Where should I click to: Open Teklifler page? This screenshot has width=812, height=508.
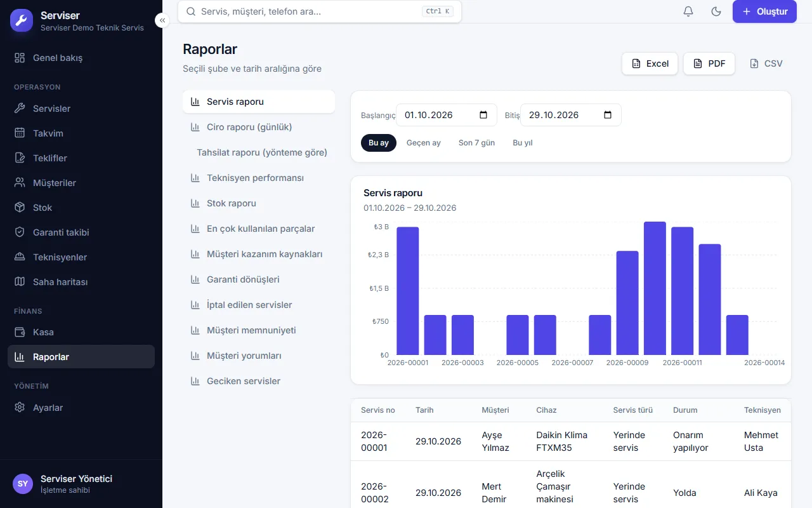(x=81, y=158)
